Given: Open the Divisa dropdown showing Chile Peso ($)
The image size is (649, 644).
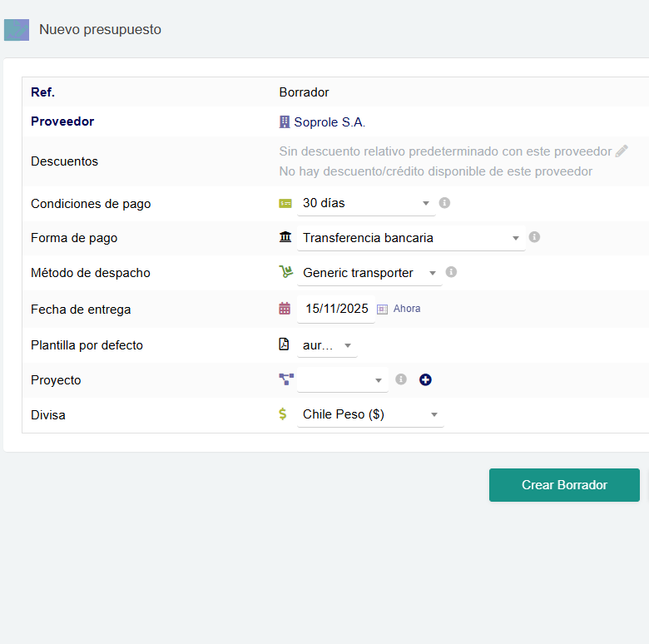Looking at the screenshot, I should tap(370, 414).
